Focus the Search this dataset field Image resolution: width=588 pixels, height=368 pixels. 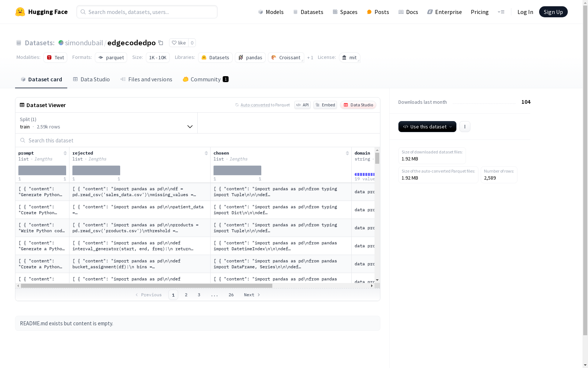click(198, 140)
